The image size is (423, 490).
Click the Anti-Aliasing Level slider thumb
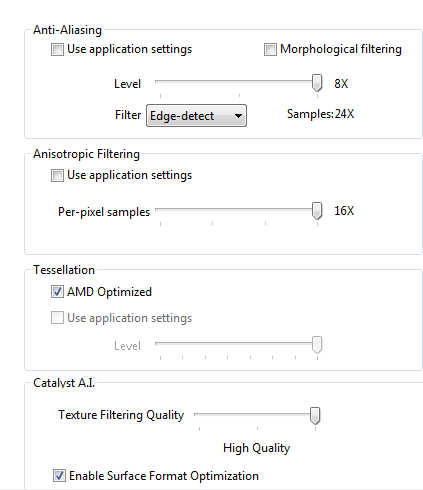point(317,83)
